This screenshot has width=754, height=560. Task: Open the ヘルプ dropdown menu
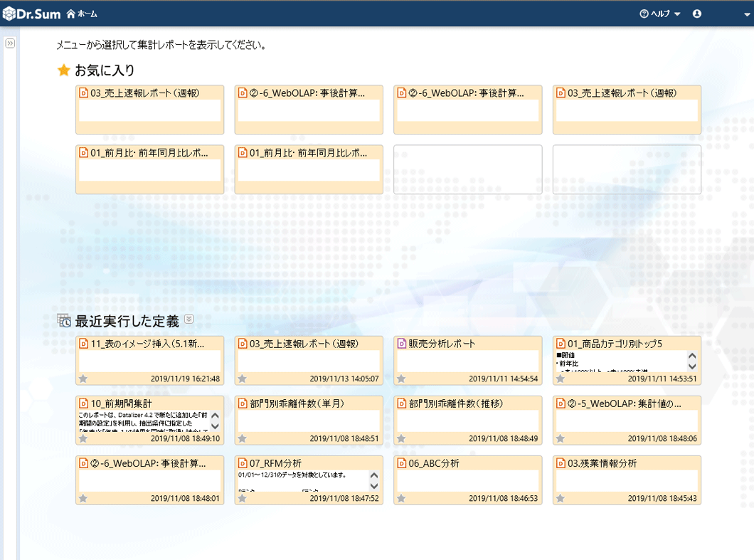[x=659, y=14]
